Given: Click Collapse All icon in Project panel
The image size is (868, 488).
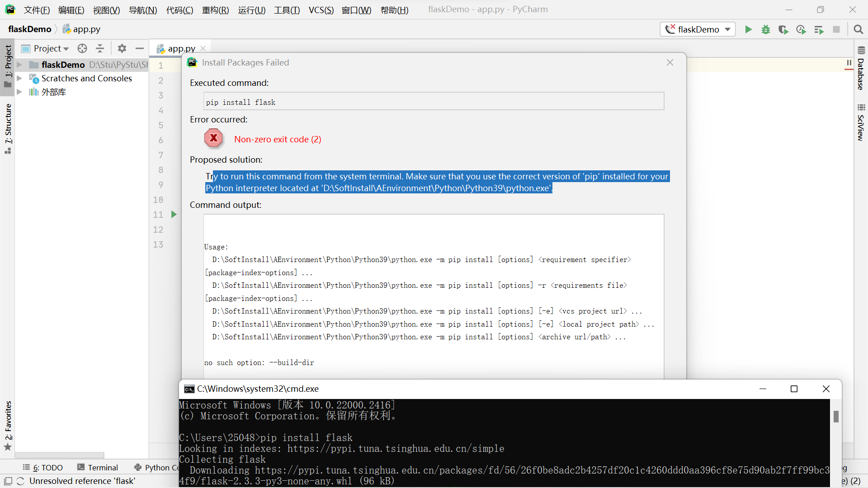Looking at the screenshot, I should (x=100, y=48).
